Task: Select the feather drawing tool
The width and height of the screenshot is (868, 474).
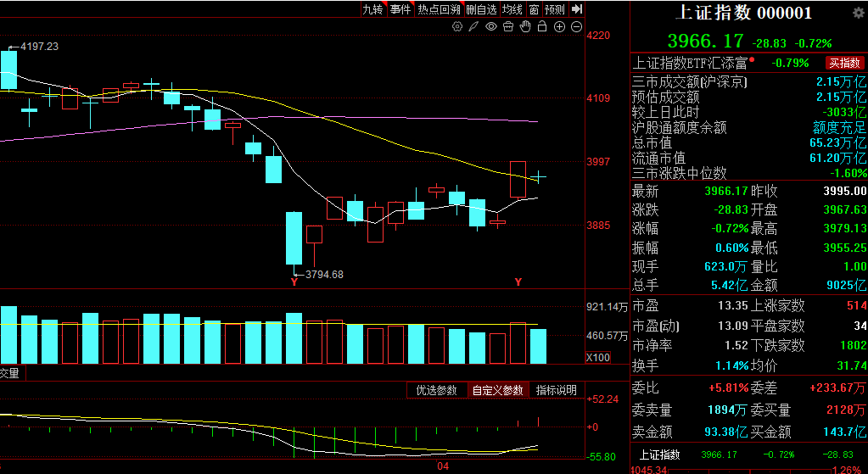Action: pos(475,27)
